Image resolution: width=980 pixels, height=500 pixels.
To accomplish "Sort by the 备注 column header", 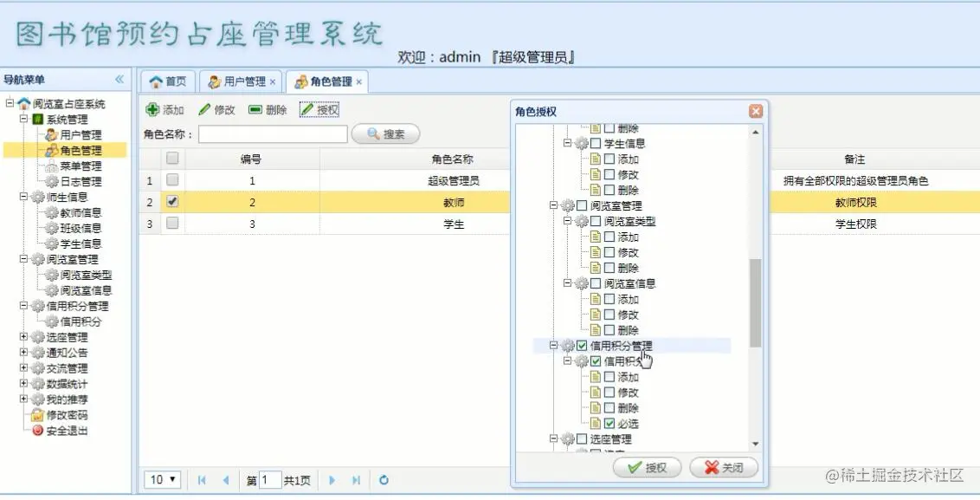I will coord(854,159).
